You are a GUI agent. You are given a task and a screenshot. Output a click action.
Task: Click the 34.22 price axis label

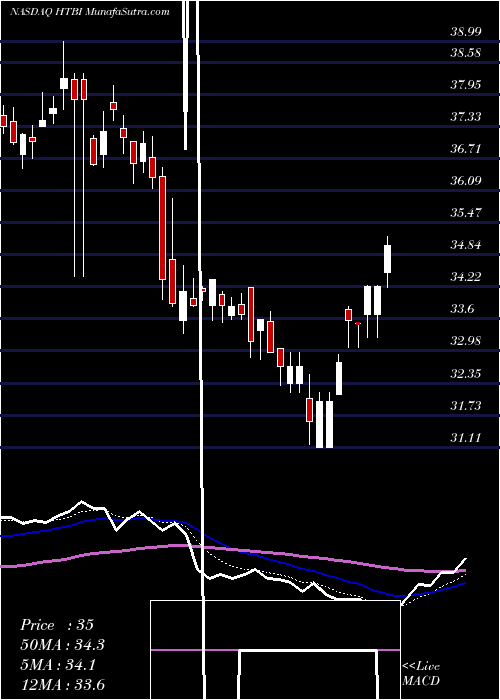tap(466, 277)
